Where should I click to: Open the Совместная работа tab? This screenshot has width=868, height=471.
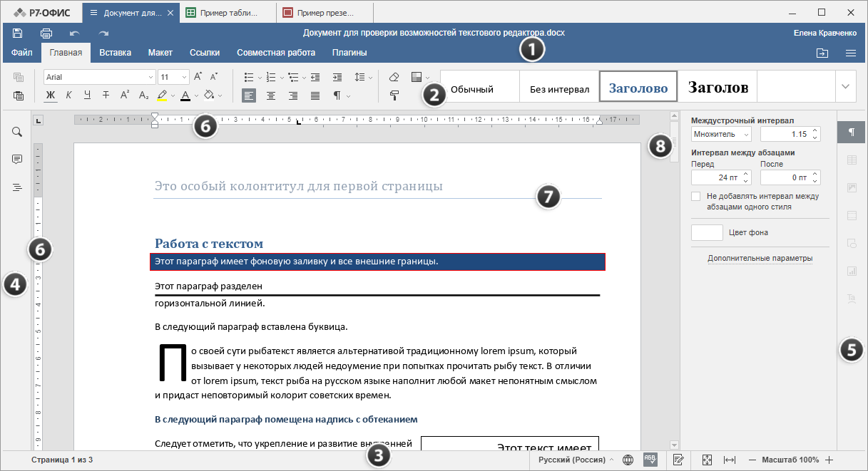[276, 53]
